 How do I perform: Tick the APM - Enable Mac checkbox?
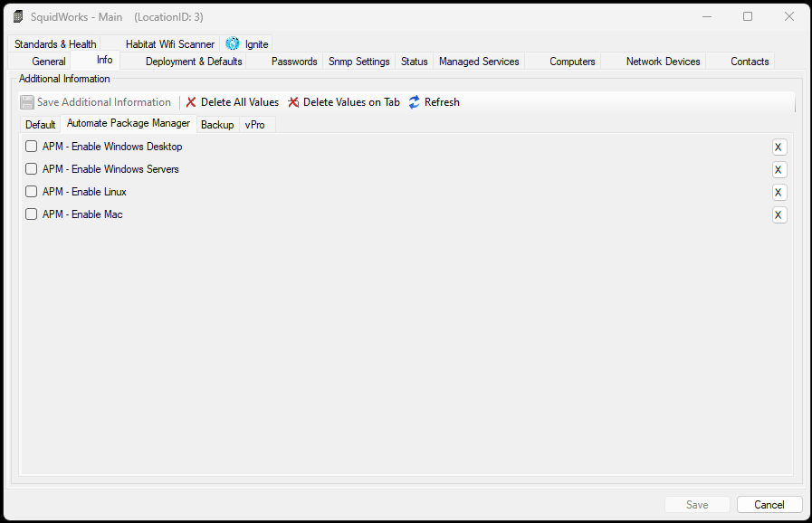click(32, 214)
